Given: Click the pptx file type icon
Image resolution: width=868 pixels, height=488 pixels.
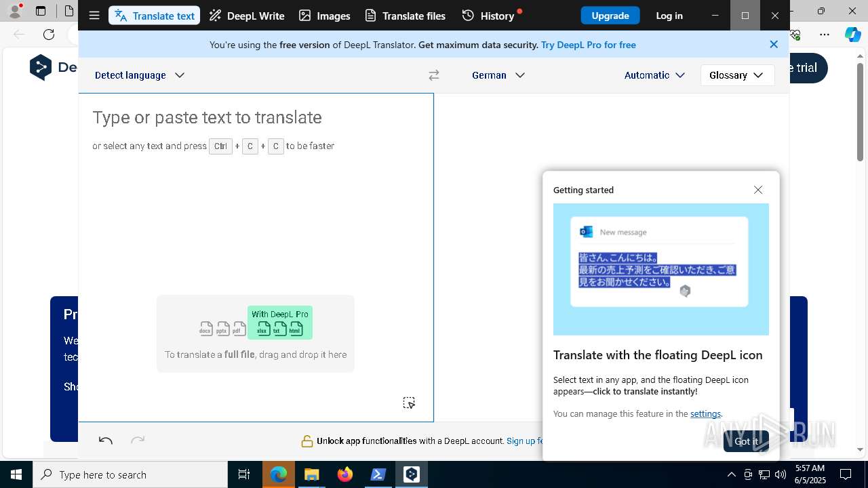Looking at the screenshot, I should click(222, 329).
